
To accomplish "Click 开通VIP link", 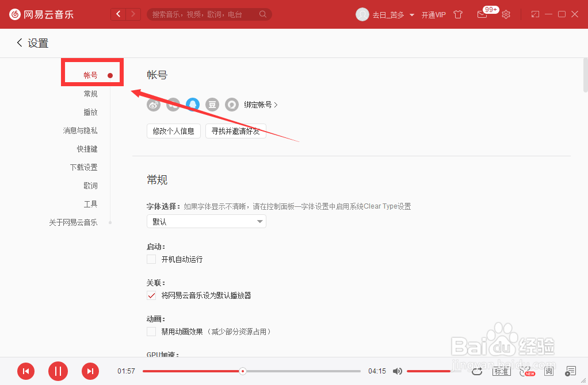I will point(433,14).
